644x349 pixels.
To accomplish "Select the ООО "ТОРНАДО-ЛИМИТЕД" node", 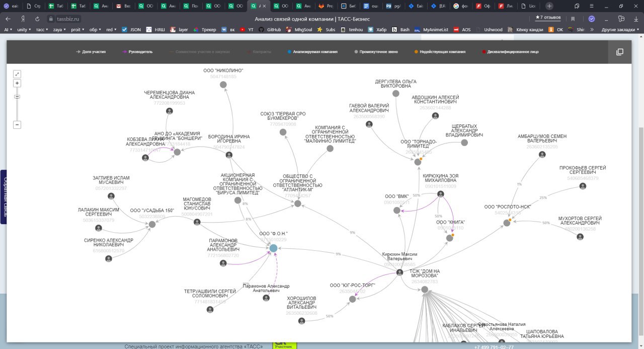I will click(x=418, y=162).
